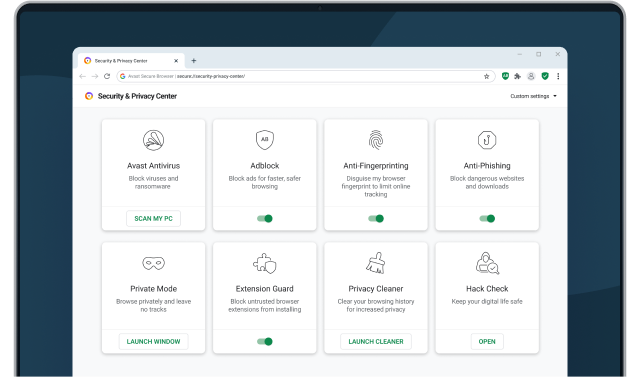Click the Hack Check title text

click(x=487, y=289)
